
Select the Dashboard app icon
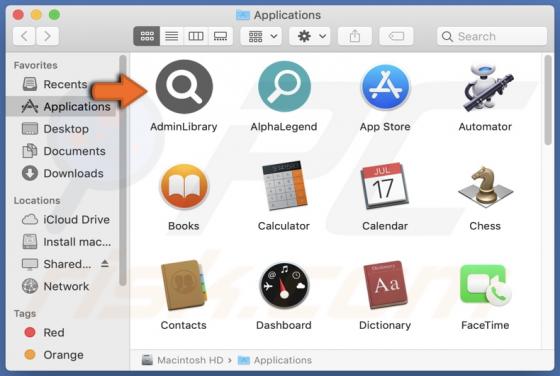click(x=284, y=285)
